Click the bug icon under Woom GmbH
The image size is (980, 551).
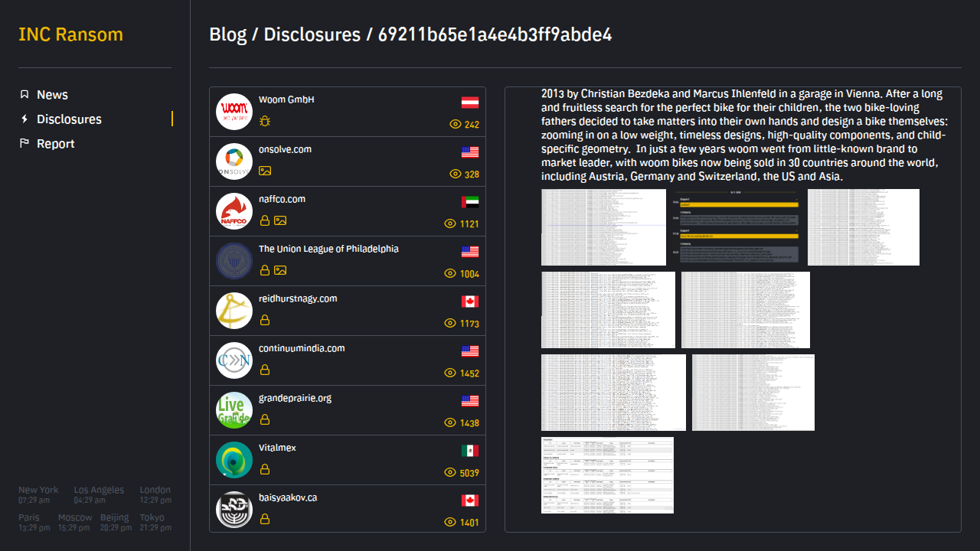265,121
